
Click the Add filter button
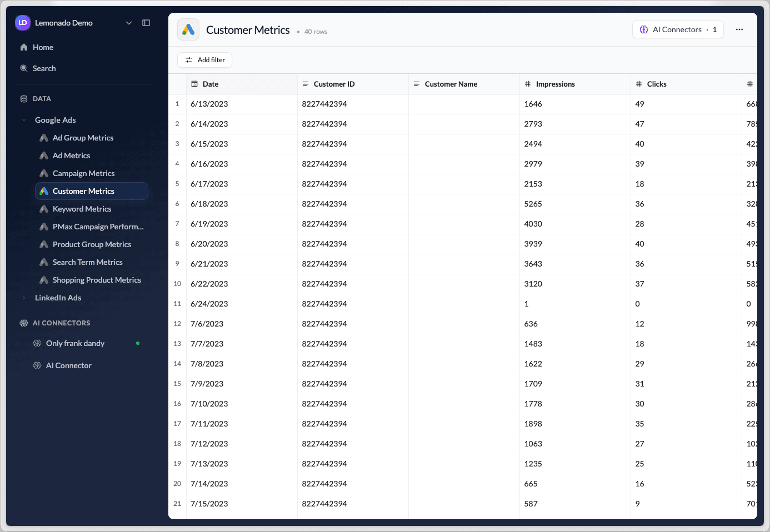click(204, 59)
